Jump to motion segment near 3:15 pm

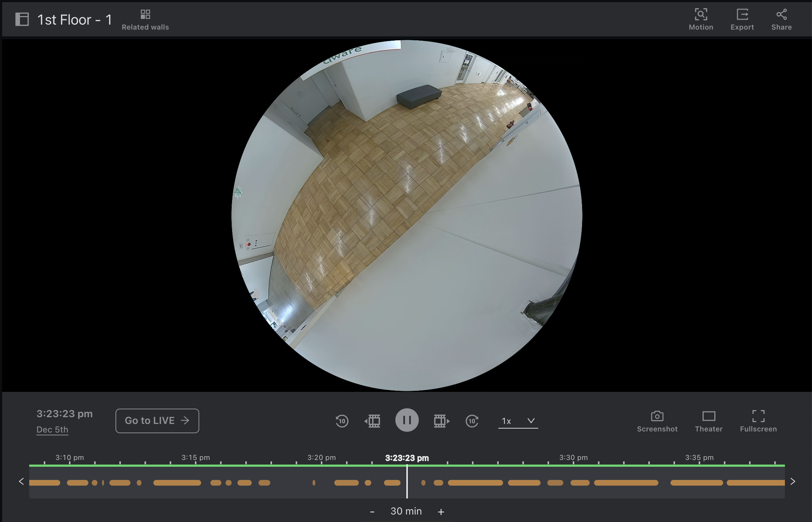(177, 483)
